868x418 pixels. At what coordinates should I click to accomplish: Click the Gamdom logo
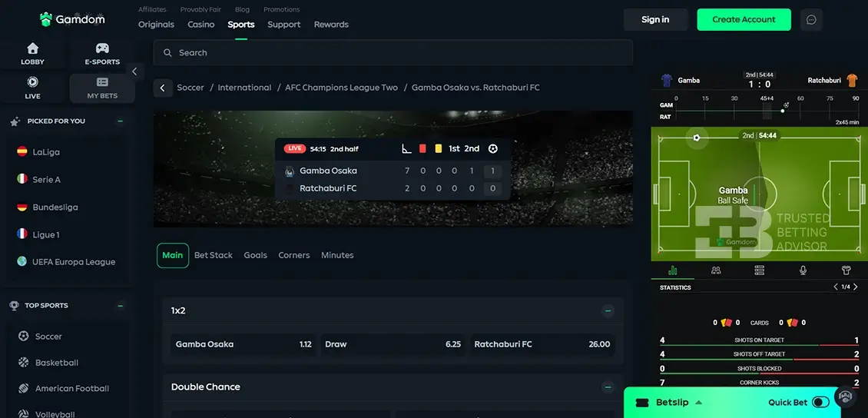[72, 19]
